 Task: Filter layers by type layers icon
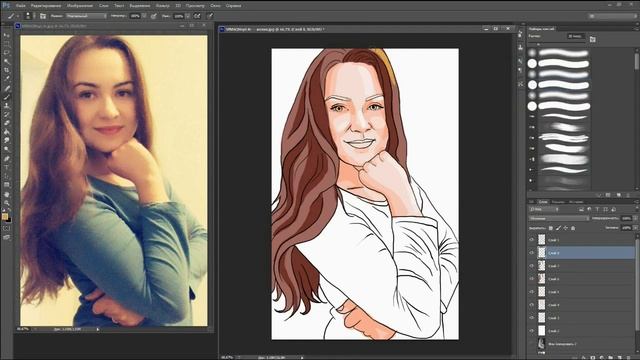(597, 209)
